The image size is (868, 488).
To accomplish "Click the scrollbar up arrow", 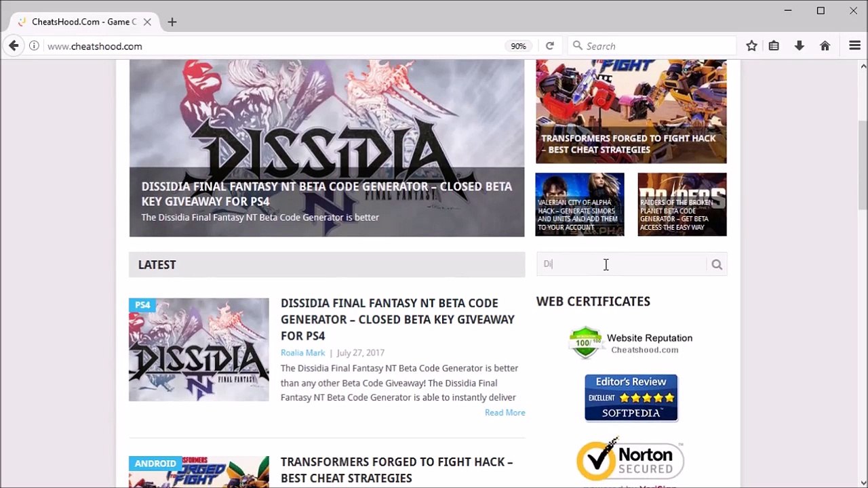I will [x=863, y=66].
